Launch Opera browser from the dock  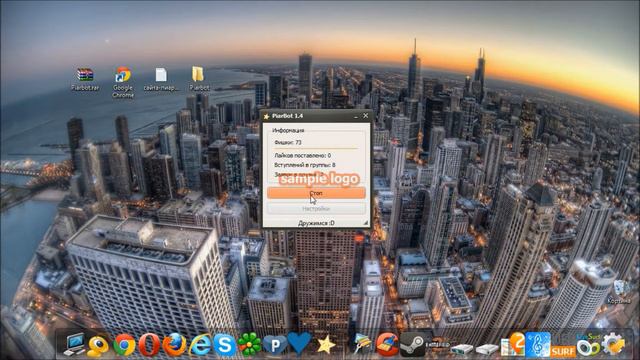point(149,345)
